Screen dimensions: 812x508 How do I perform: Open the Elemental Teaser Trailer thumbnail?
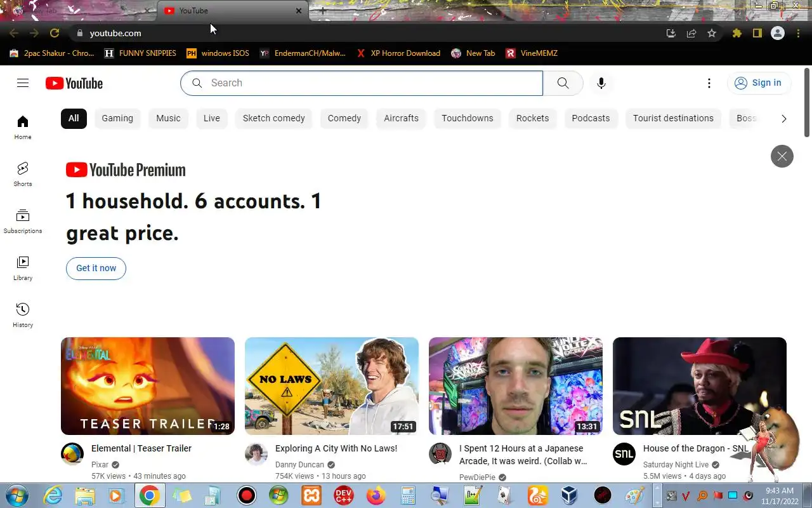coord(148,386)
